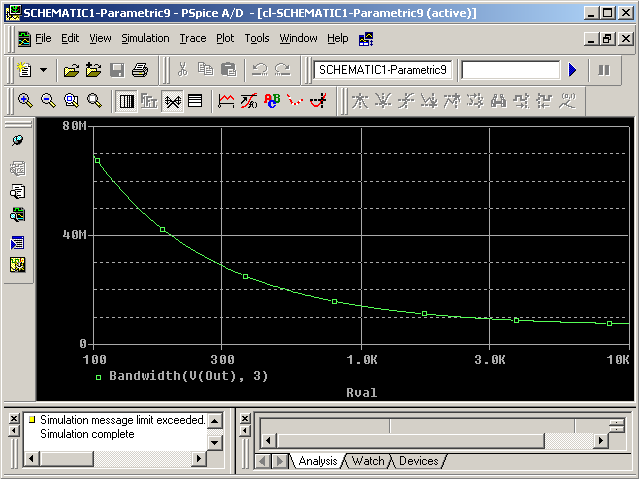This screenshot has height=479, width=639.
Task: Click scroll-down arrow in simulation message pane
Action: pyautogui.click(x=215, y=443)
